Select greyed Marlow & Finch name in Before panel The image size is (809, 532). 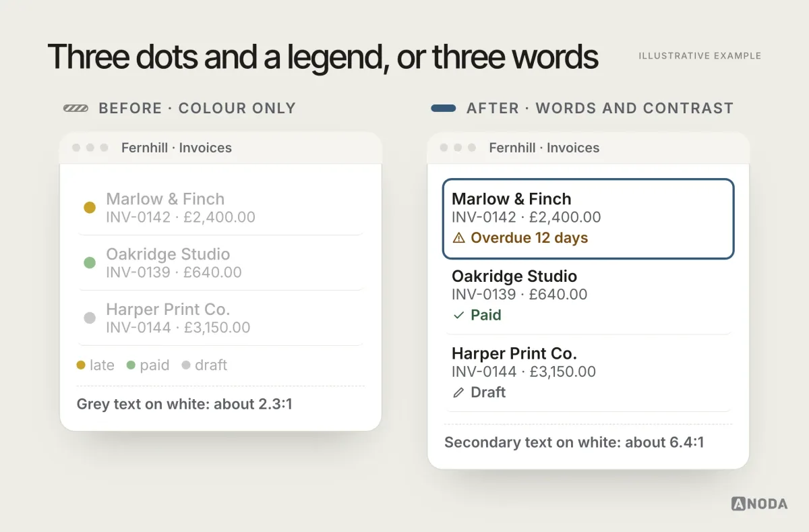click(x=165, y=199)
